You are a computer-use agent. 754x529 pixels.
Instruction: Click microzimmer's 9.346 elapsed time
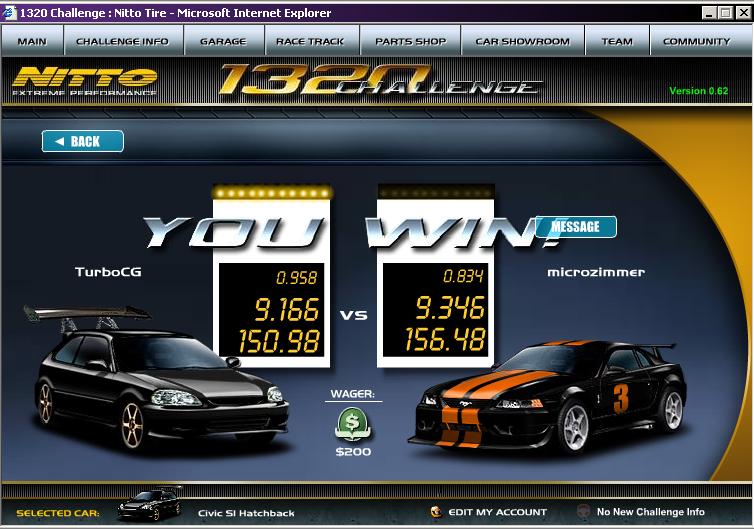[x=450, y=308]
